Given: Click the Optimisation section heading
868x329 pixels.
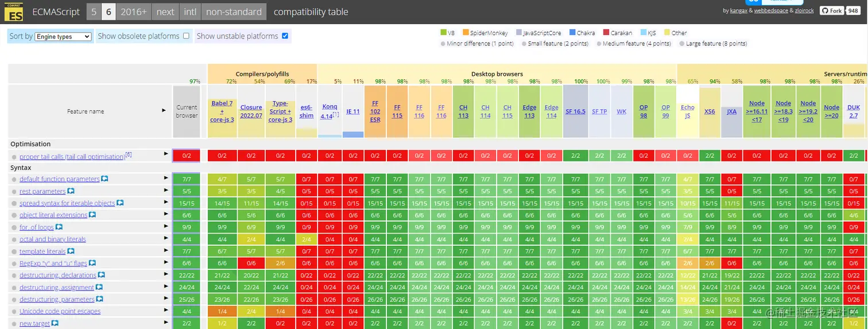Looking at the screenshot, I should [x=30, y=144].
